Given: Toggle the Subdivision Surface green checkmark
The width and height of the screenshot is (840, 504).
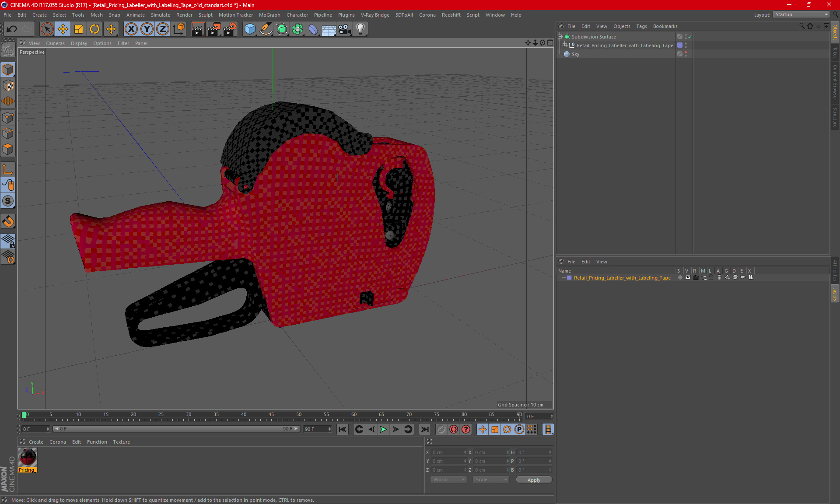Looking at the screenshot, I should click(x=690, y=37).
